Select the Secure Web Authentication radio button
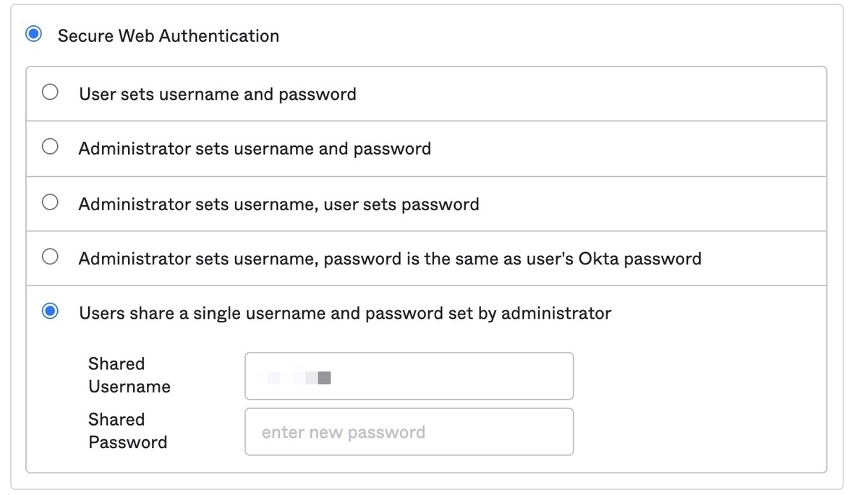 [x=33, y=35]
